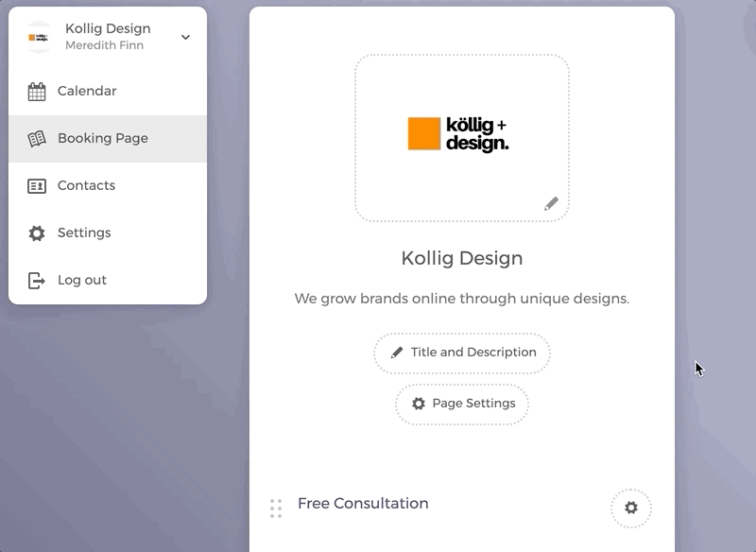Expand the Kollig Design account chevron
Image resolution: width=756 pixels, height=552 pixels.
(x=185, y=37)
